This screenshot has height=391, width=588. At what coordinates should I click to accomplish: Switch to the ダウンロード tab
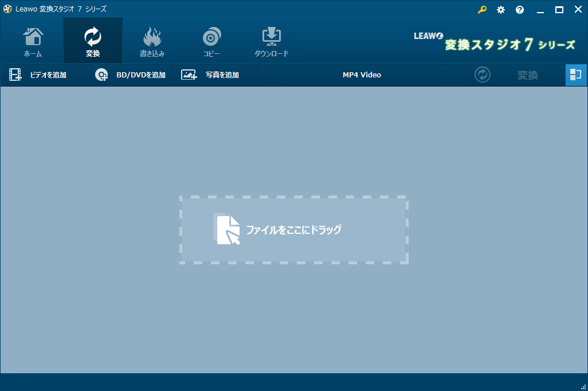271,42
